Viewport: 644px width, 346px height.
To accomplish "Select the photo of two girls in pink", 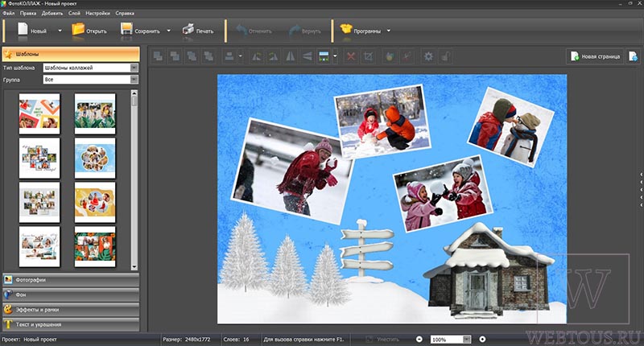I will (444, 193).
